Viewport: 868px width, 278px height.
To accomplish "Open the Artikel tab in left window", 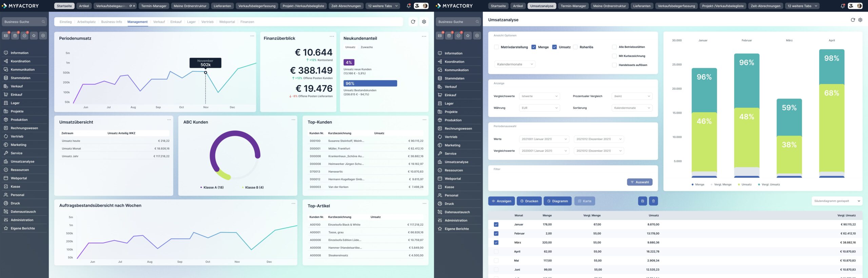I will tap(84, 6).
